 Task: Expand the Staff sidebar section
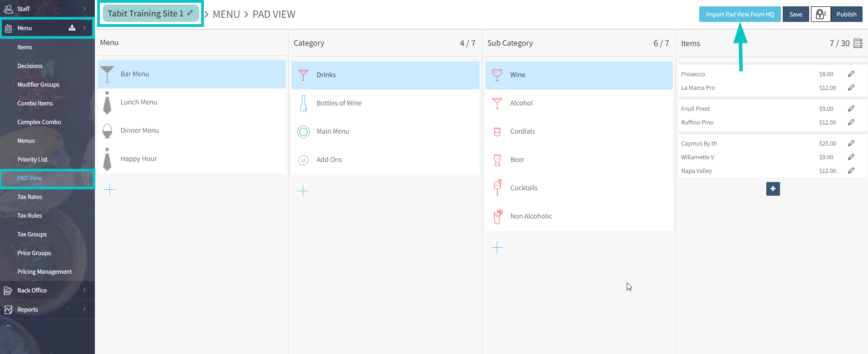(84, 9)
